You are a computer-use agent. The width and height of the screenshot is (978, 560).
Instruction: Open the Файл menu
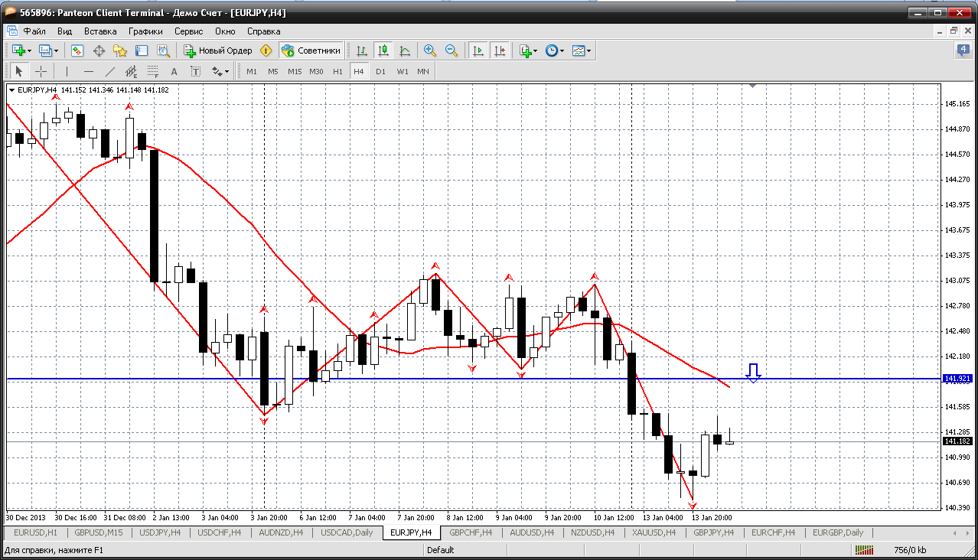click(34, 31)
